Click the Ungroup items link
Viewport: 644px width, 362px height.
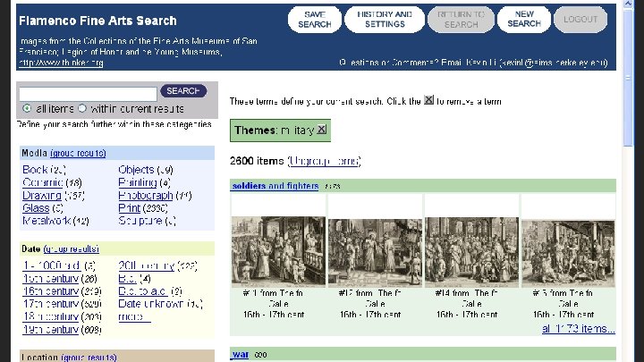[324, 161]
